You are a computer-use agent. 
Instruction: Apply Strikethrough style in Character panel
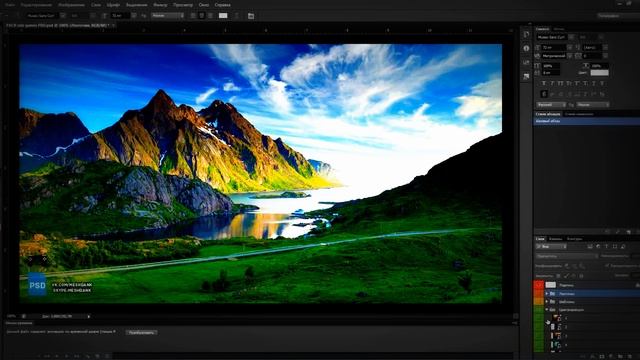click(602, 83)
